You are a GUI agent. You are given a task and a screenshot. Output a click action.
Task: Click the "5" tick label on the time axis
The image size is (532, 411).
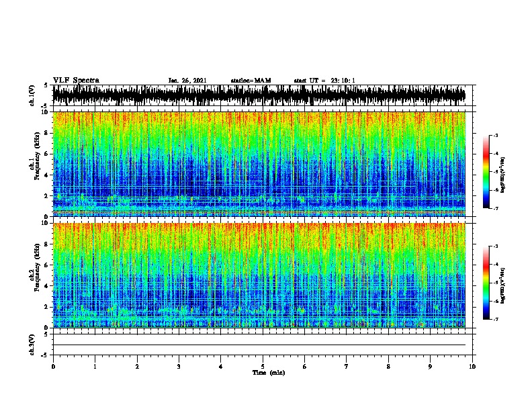click(x=263, y=367)
